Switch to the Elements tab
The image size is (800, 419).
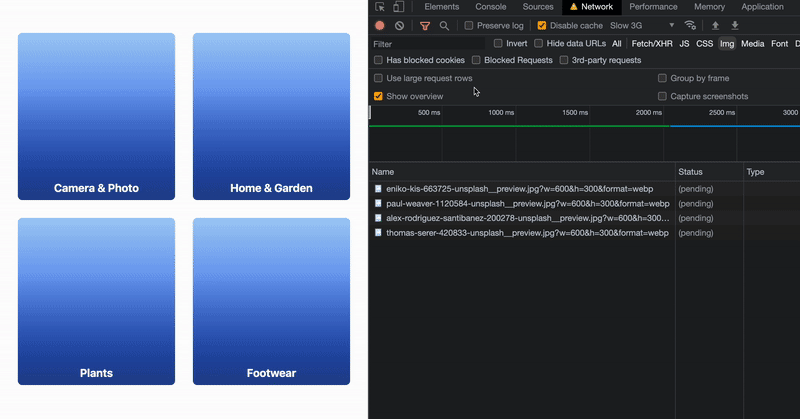[441, 7]
